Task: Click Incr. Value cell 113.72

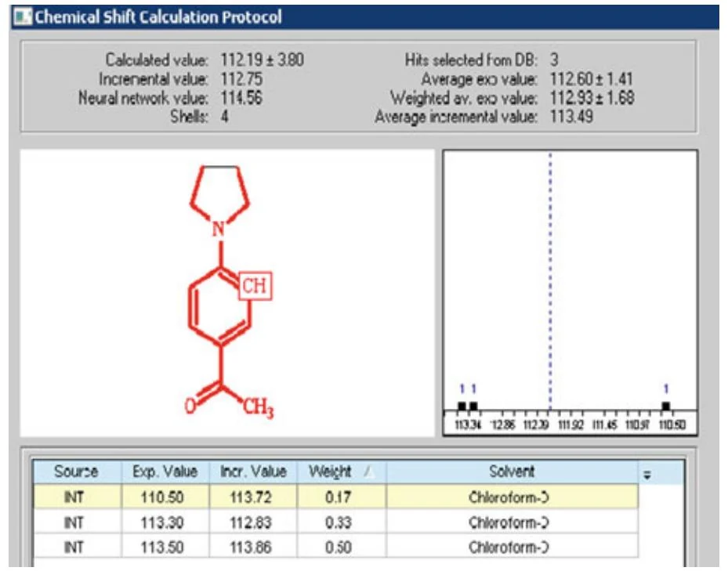Action: click(253, 497)
